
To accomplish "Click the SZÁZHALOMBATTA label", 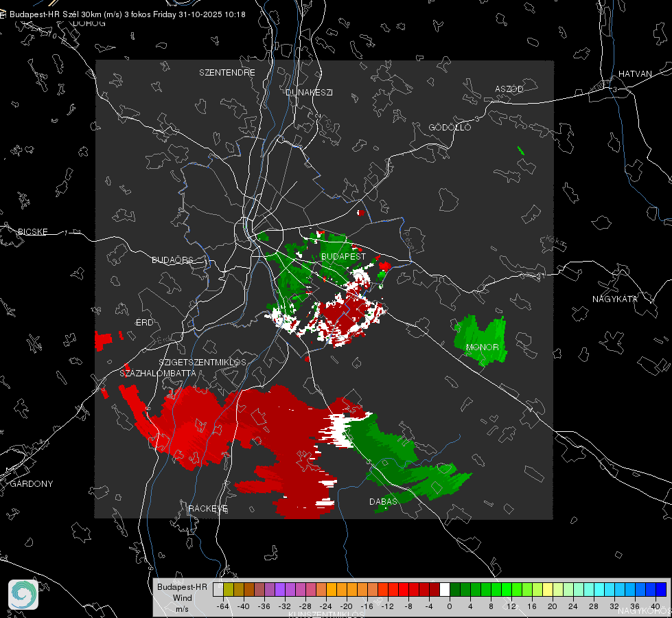I will [158, 374].
